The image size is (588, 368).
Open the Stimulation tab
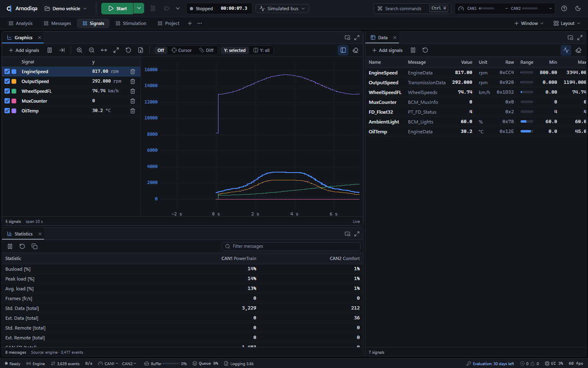(131, 23)
